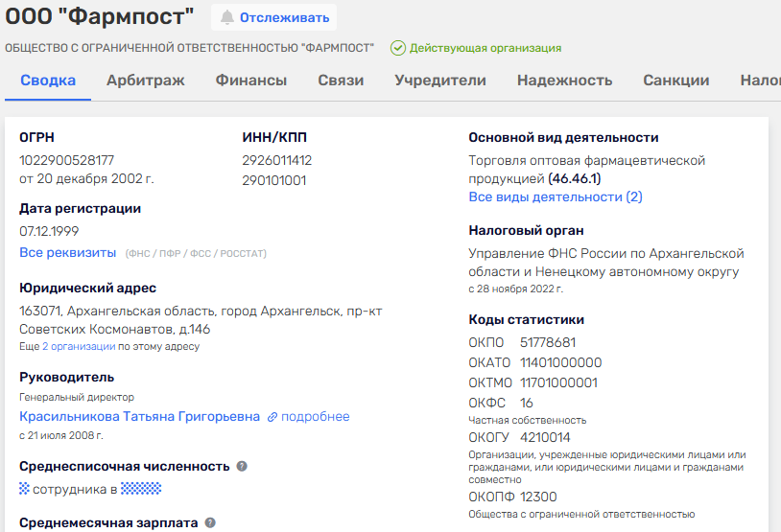Viewport: 781px width, 532px height.
Task: Open help icon beside Среднесписочная численность
Action: pyautogui.click(x=242, y=466)
